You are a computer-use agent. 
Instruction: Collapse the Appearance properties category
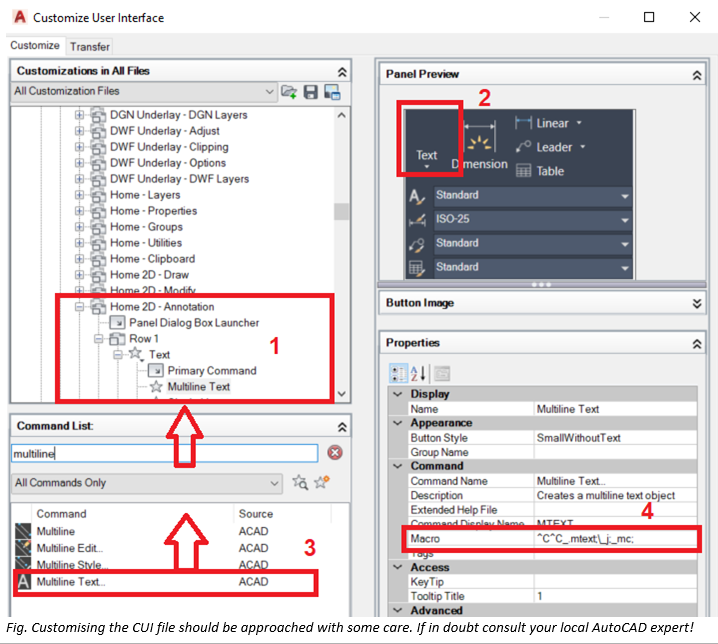coord(398,423)
